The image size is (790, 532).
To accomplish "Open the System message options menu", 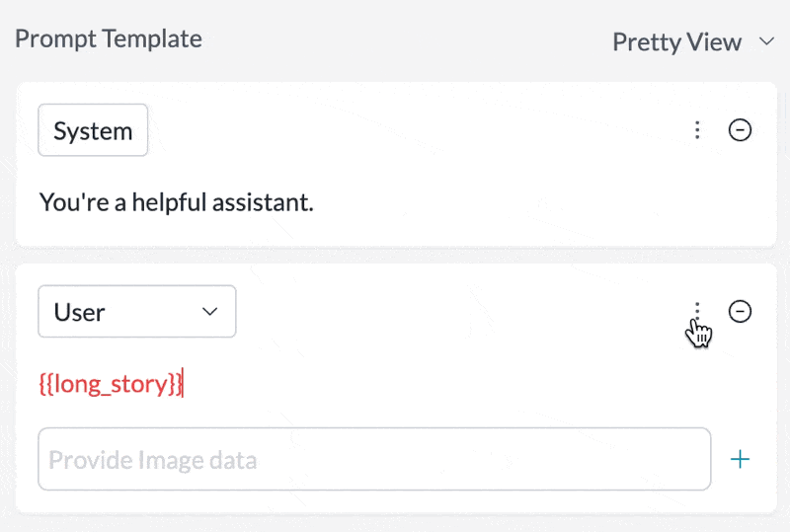I will (697, 130).
